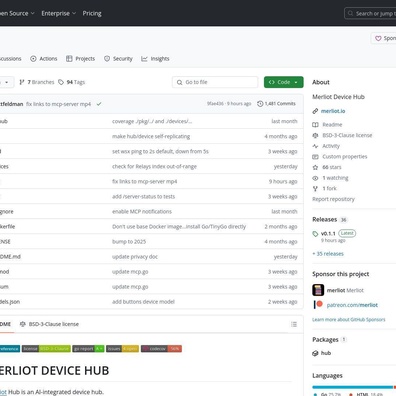Viewport: 396px width, 396px height.
Task: Click Report repository
Action: 333,199
